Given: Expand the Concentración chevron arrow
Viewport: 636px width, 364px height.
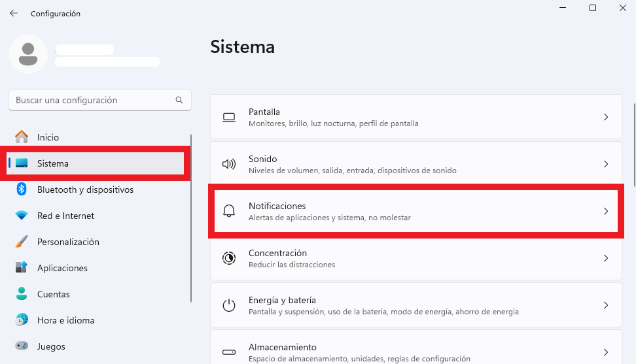Looking at the screenshot, I should click(606, 258).
